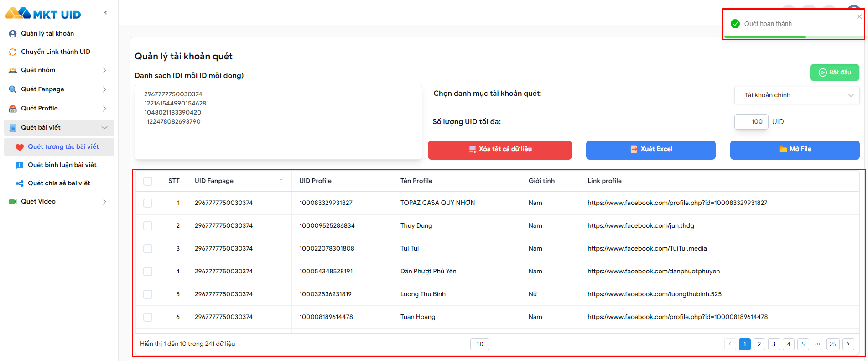Open the Tài khoản chính dropdown
Viewport: 868px width, 361px height.
797,95
